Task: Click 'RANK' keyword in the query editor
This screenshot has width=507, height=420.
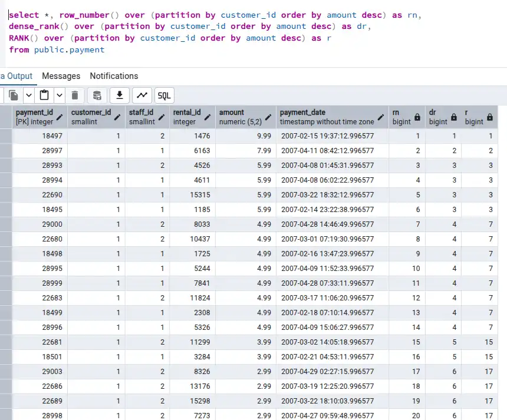Action: [19, 38]
